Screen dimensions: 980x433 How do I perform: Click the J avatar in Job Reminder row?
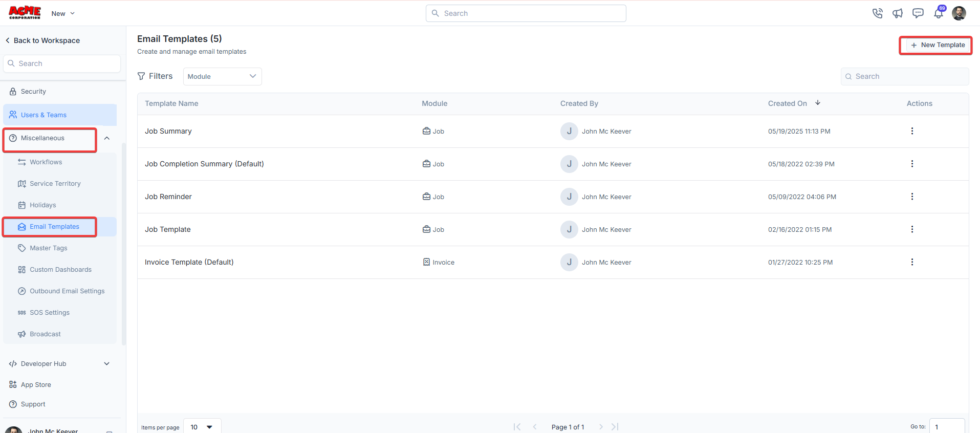coord(569,197)
